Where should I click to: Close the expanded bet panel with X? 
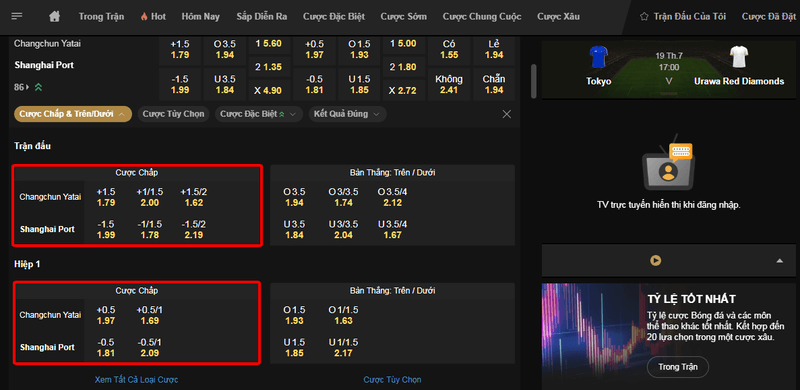coord(507,114)
